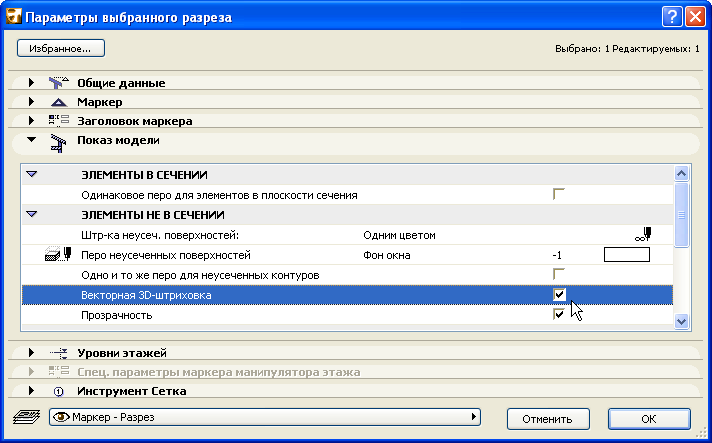Collapse the ЭЛЕМЕНТЫ В СЕЧЕНИИ group
The image size is (712, 443).
[31, 175]
